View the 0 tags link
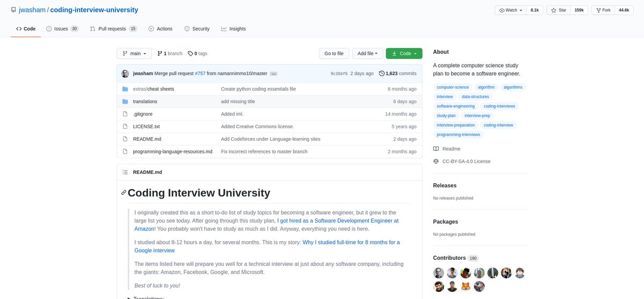Viewport: 644px width, 299px height. click(x=197, y=53)
